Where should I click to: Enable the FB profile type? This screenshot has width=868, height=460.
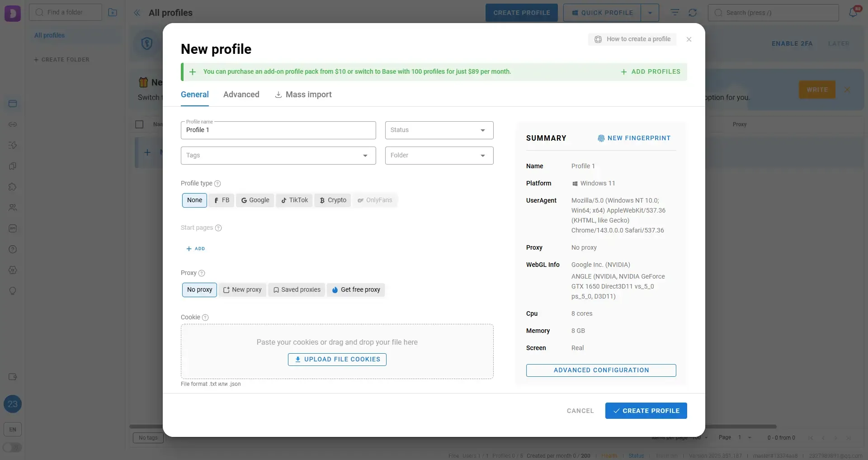221,200
